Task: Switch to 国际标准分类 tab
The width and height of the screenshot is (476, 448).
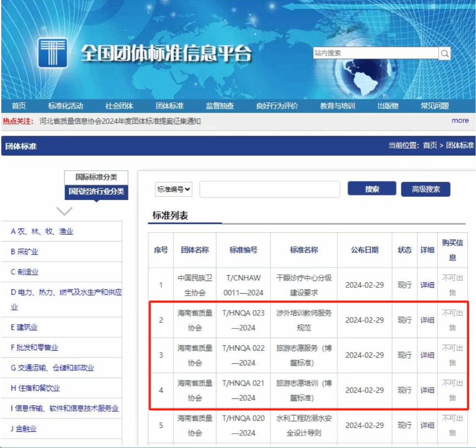Action: pyautogui.click(x=96, y=177)
